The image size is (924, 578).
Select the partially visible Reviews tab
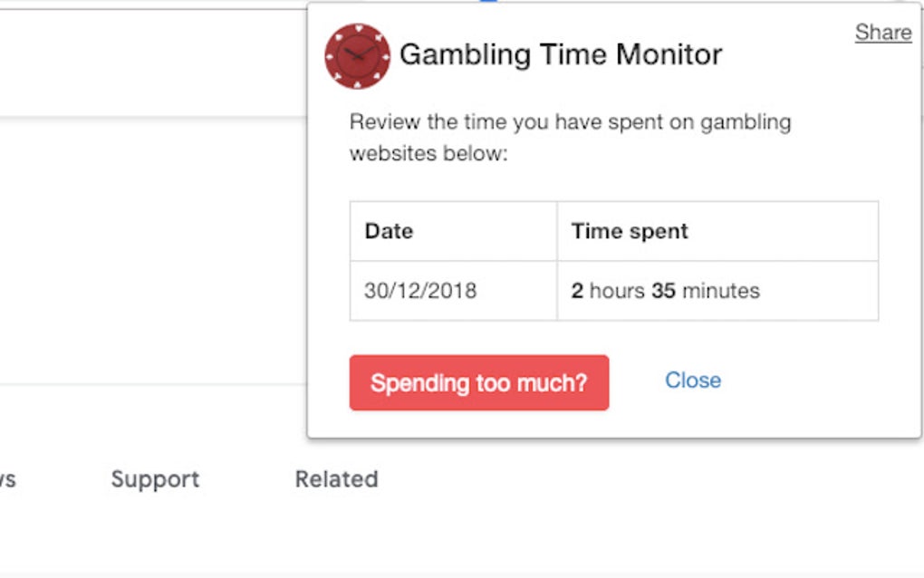(x=7, y=479)
